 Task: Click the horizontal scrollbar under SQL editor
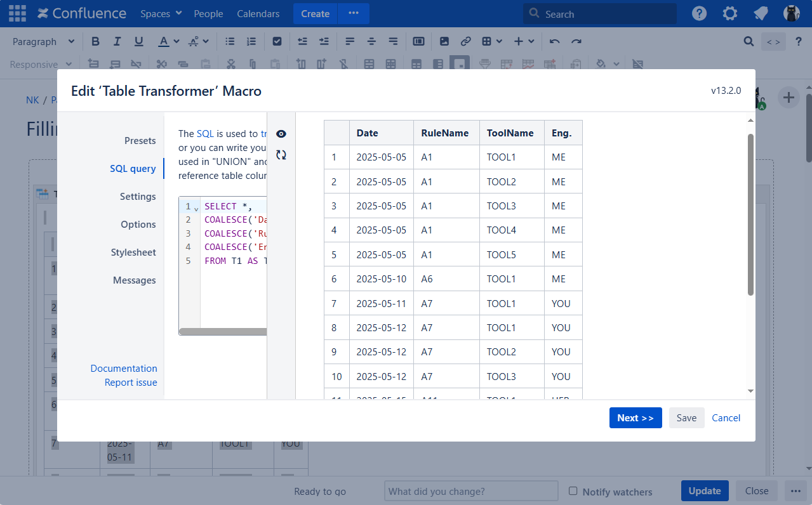[222, 332]
